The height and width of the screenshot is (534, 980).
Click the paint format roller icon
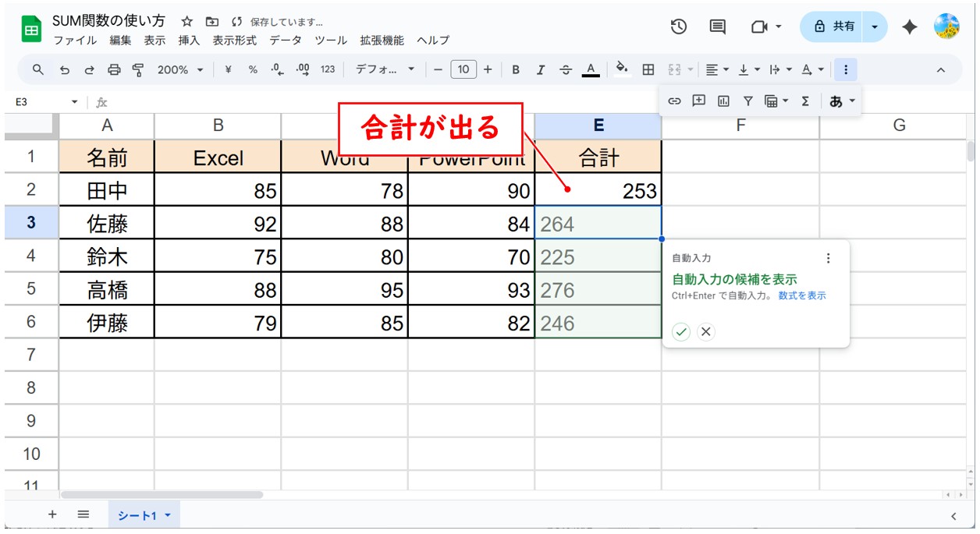138,70
